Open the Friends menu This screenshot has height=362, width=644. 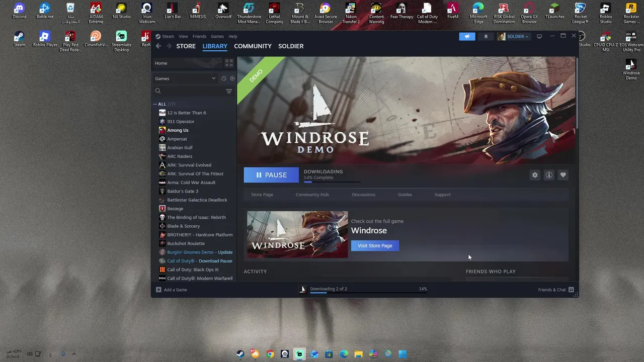199,36
